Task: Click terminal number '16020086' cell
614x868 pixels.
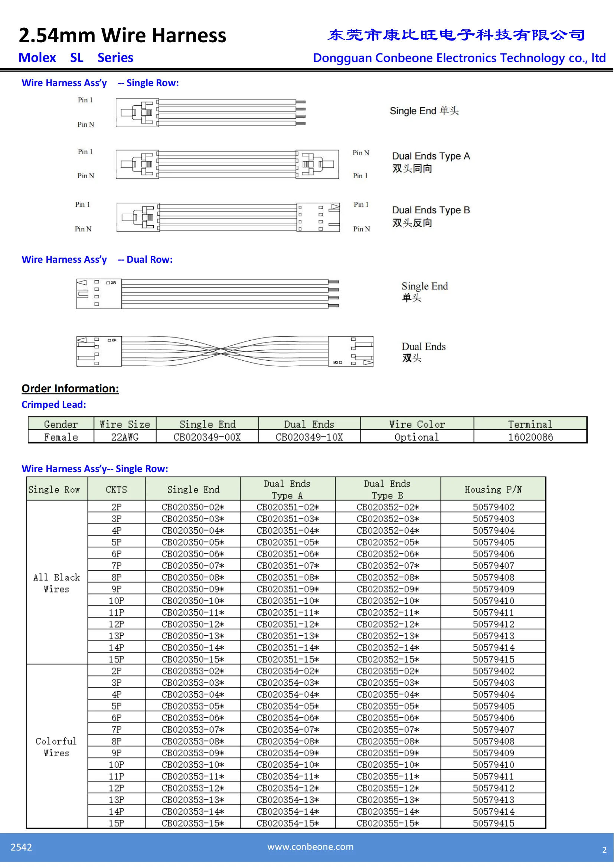Action: click(530, 438)
